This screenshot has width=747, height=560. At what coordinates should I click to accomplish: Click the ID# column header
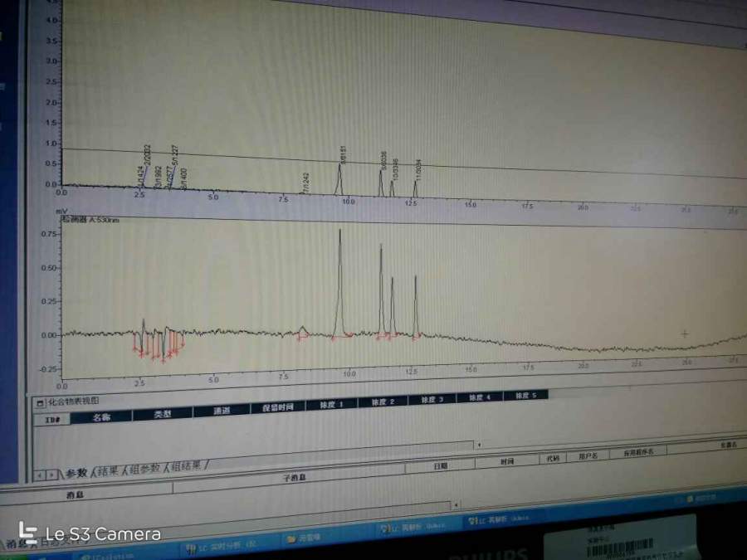pyautogui.click(x=52, y=420)
